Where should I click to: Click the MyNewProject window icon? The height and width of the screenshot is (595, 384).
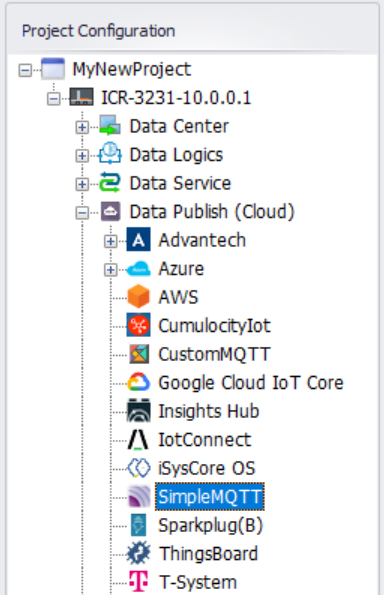[x=53, y=69]
